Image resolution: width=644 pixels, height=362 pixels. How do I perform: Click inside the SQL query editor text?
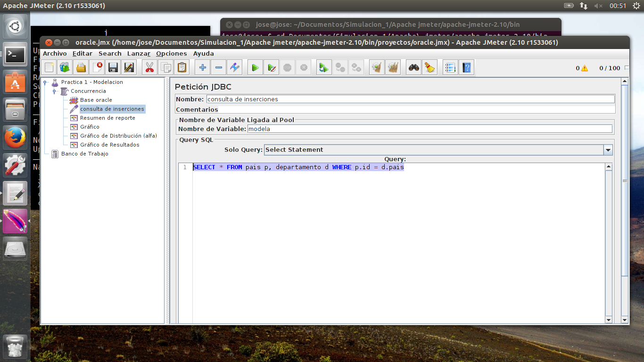click(x=298, y=167)
